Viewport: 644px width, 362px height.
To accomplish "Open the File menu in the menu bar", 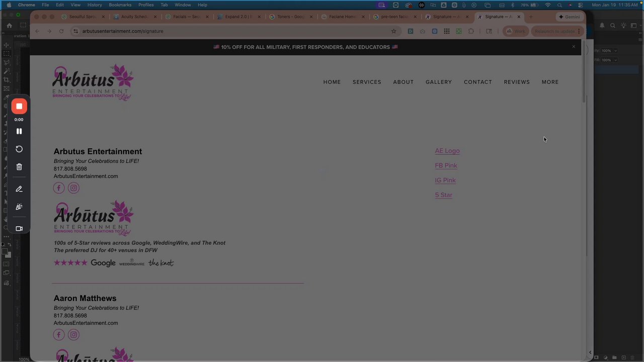I will tap(45, 5).
